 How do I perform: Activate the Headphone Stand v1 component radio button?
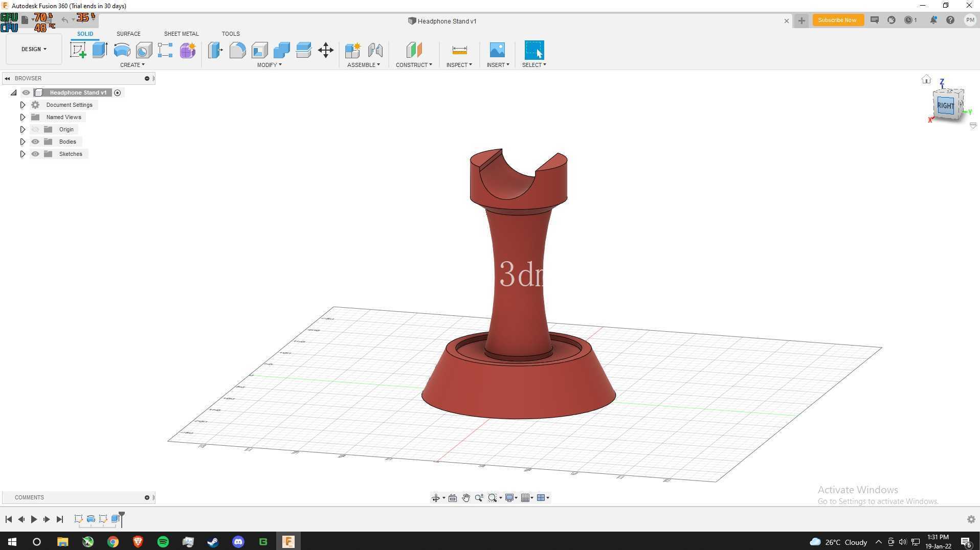pyautogui.click(x=118, y=93)
